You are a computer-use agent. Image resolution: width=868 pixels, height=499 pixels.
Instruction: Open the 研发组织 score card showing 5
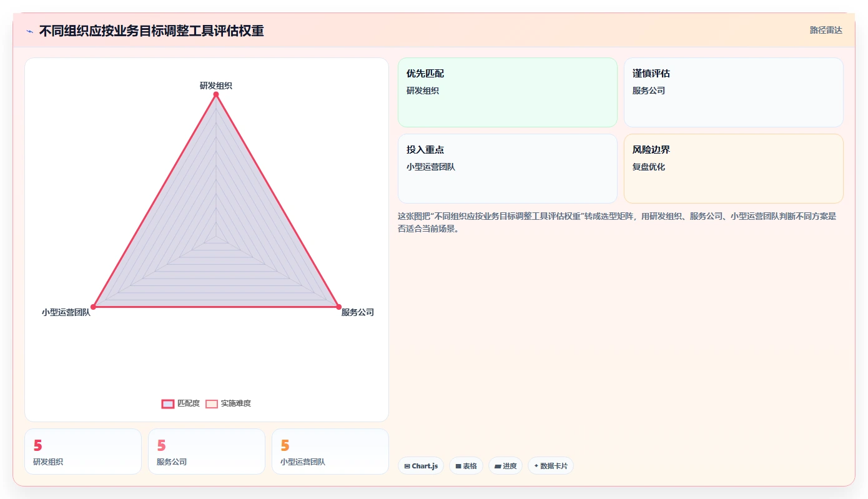click(83, 452)
